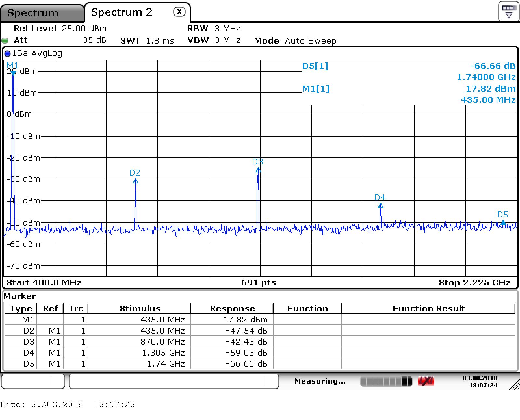Click the Ref column header
The width and height of the screenshot is (520, 420).
tap(50, 308)
